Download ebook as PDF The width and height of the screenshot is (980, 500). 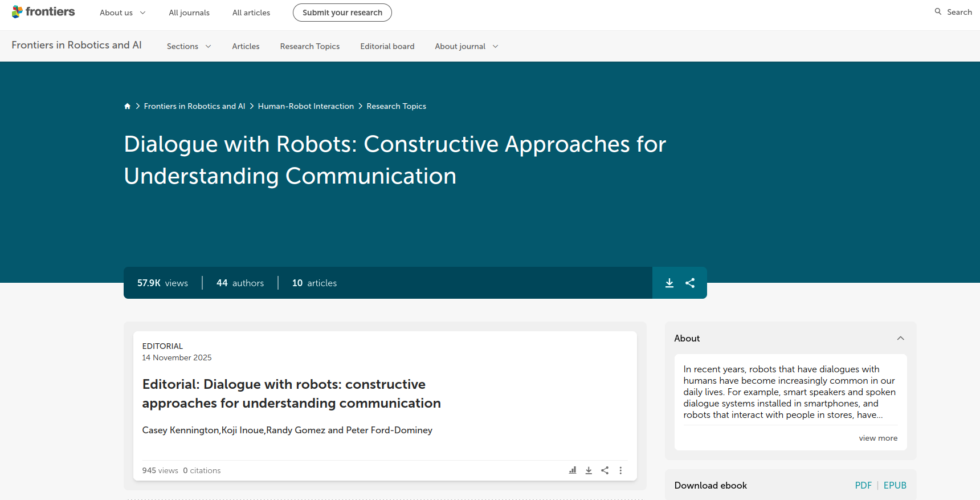863,485
